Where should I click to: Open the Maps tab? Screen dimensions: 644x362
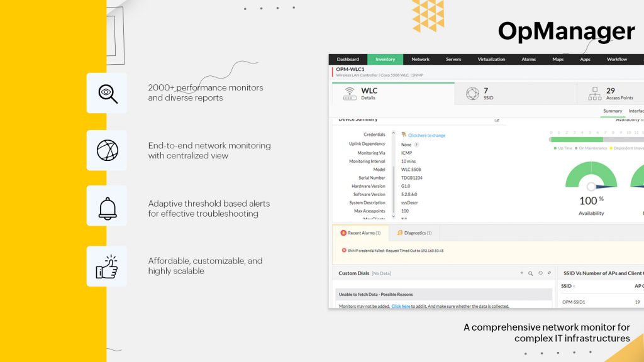pyautogui.click(x=558, y=60)
